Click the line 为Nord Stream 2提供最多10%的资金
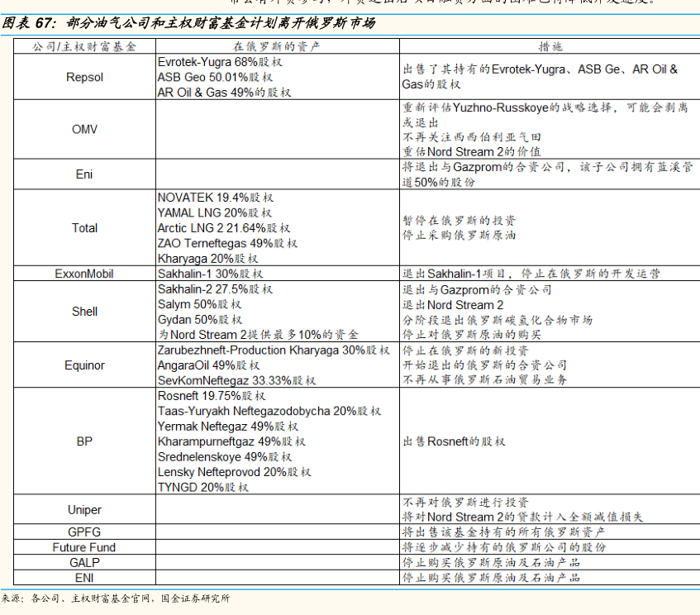Viewport: 700px width, 615px height. coord(258,335)
